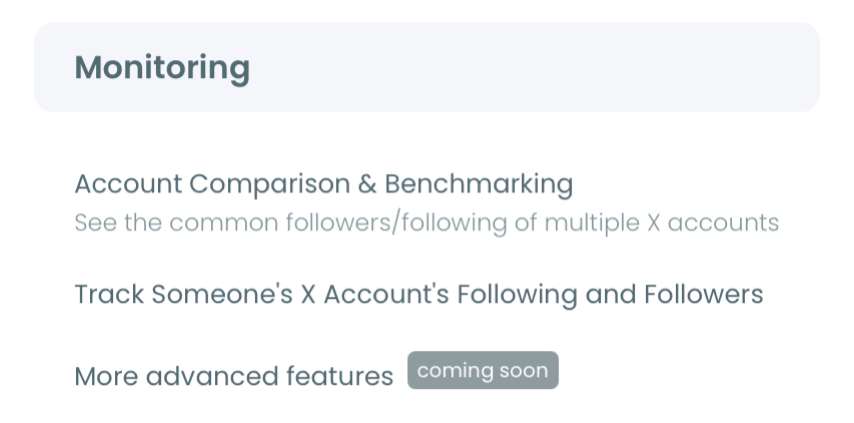Go to the Track Someone's X Account option
This screenshot has height=423, width=854.
[x=418, y=295]
